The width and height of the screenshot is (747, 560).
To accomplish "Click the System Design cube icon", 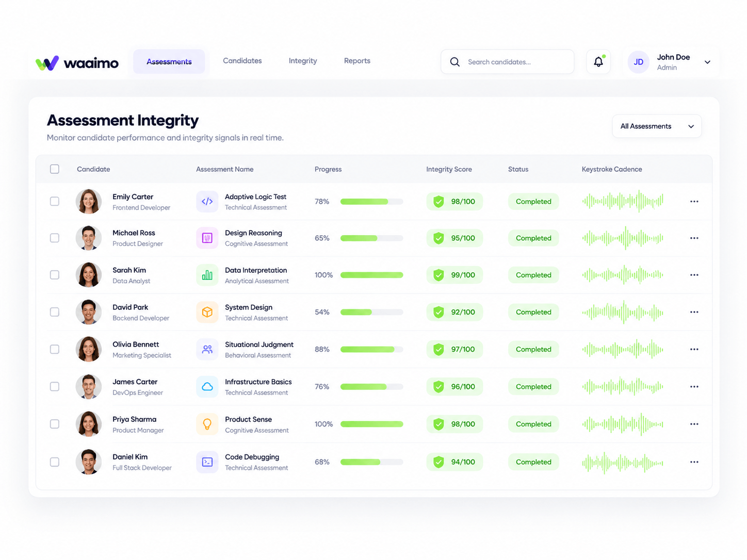I will (x=207, y=312).
